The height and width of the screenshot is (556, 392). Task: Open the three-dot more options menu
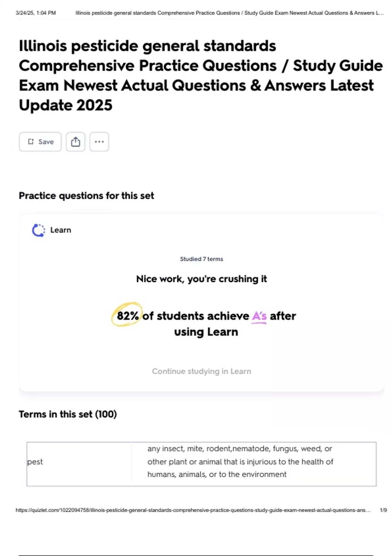pyautogui.click(x=99, y=142)
